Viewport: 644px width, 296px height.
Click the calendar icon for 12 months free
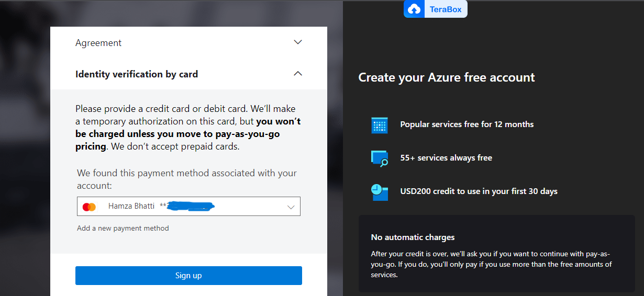[x=379, y=125]
